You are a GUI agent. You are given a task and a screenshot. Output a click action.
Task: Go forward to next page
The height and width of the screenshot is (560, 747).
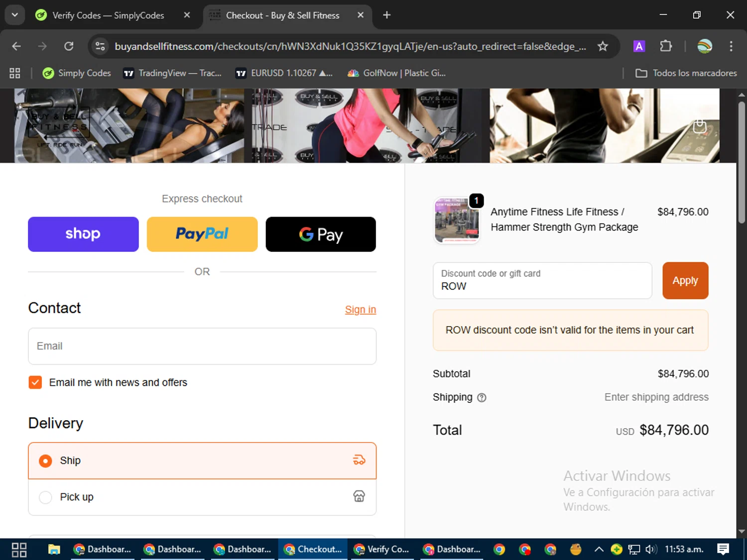click(42, 46)
